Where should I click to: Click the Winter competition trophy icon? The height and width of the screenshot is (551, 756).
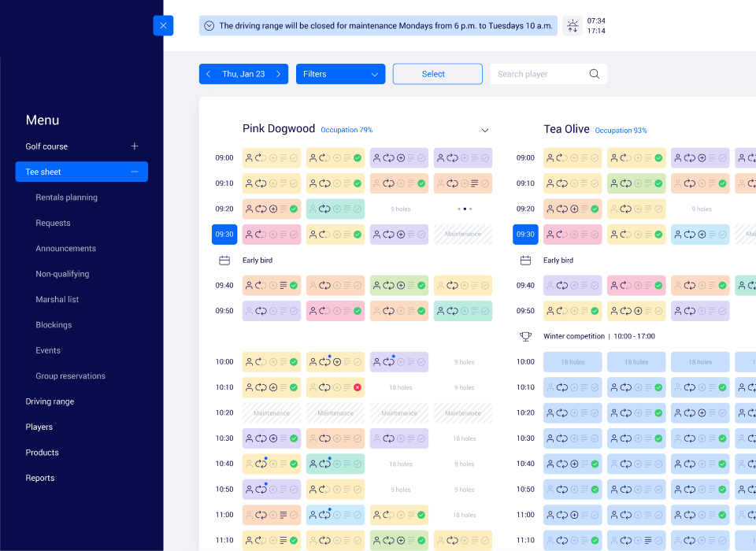(525, 336)
